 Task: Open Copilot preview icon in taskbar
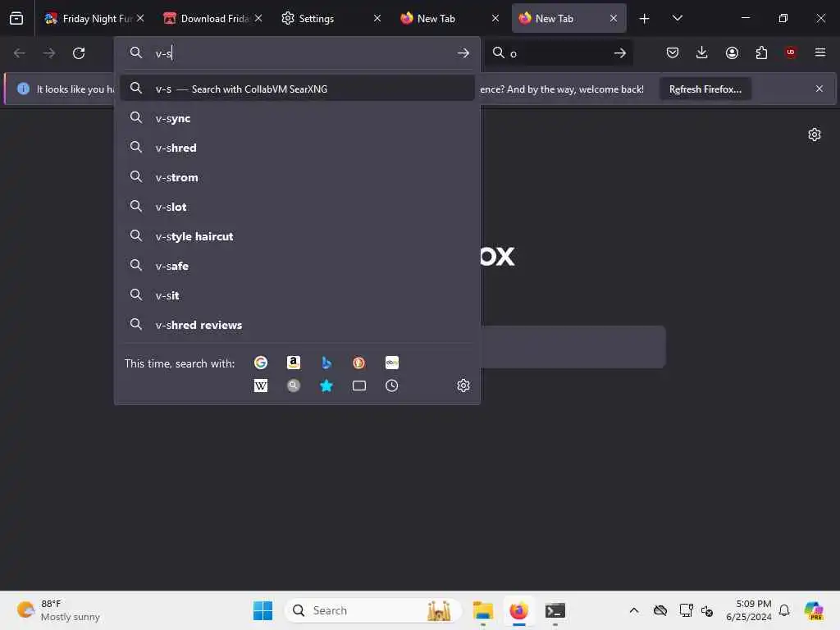pos(814,610)
